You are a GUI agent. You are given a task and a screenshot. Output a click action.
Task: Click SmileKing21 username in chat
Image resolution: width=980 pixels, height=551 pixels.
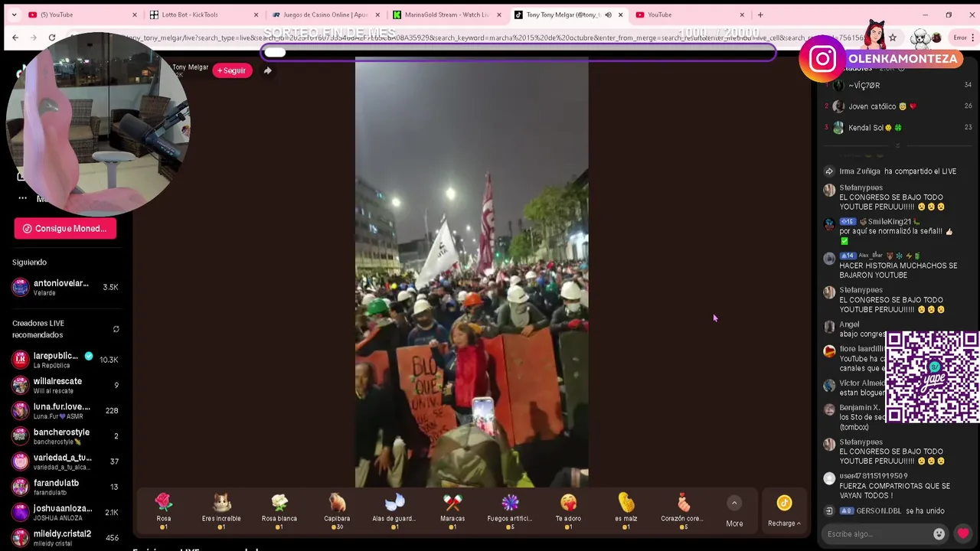pos(889,222)
